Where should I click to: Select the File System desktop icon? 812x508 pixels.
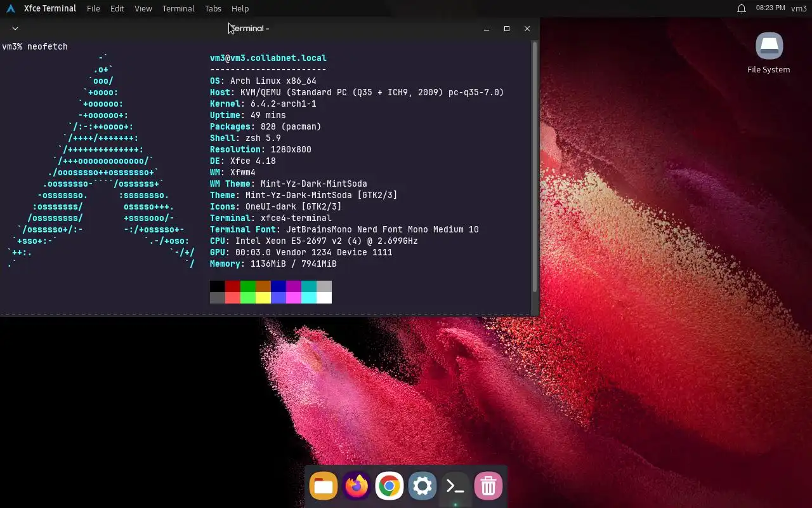(769, 53)
